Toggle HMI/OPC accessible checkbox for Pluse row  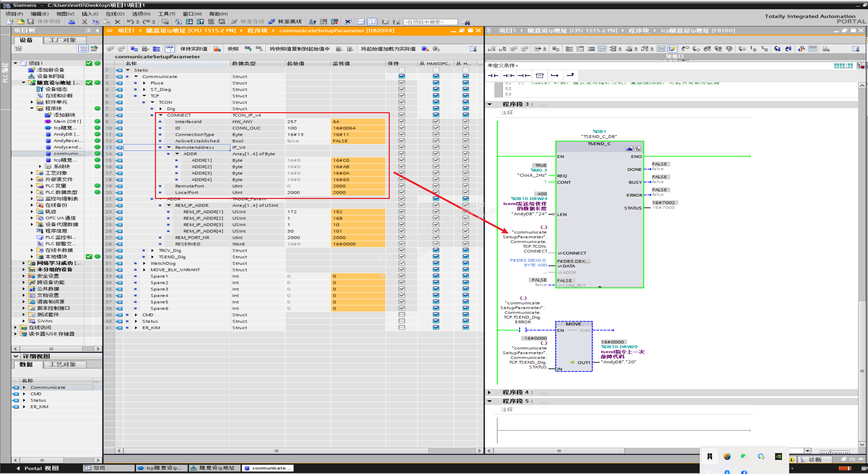pos(436,83)
